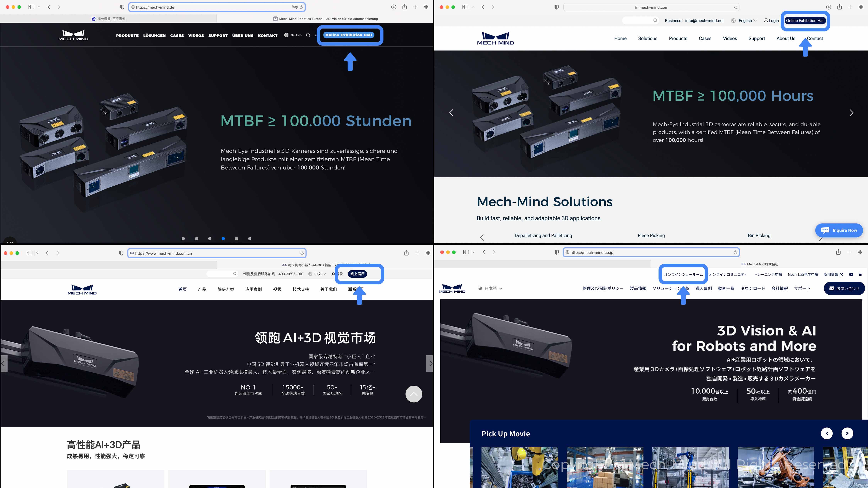
Task: Show tab overview in mech-mind.co.jp window
Action: click(x=860, y=252)
